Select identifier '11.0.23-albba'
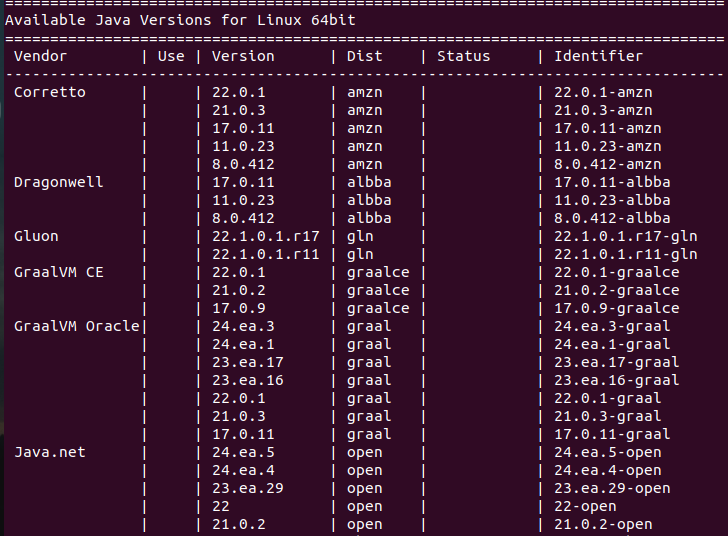Viewport: 728px width, 536px height. [612, 200]
